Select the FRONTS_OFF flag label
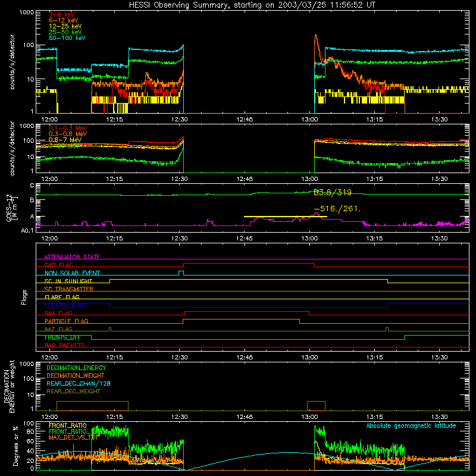Viewport: 476px width, 476px height. coord(62,337)
